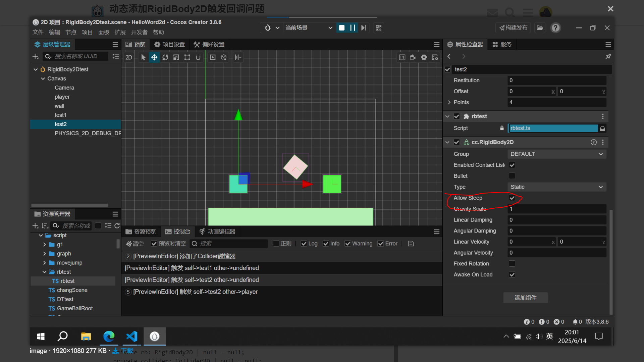
Task: Open the 文件 menu
Action: click(38, 32)
